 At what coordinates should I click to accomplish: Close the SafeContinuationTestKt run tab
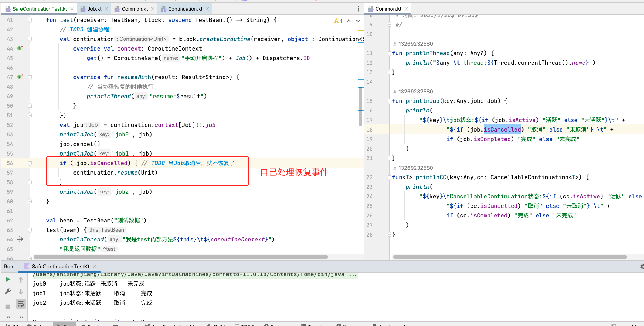click(x=94, y=267)
